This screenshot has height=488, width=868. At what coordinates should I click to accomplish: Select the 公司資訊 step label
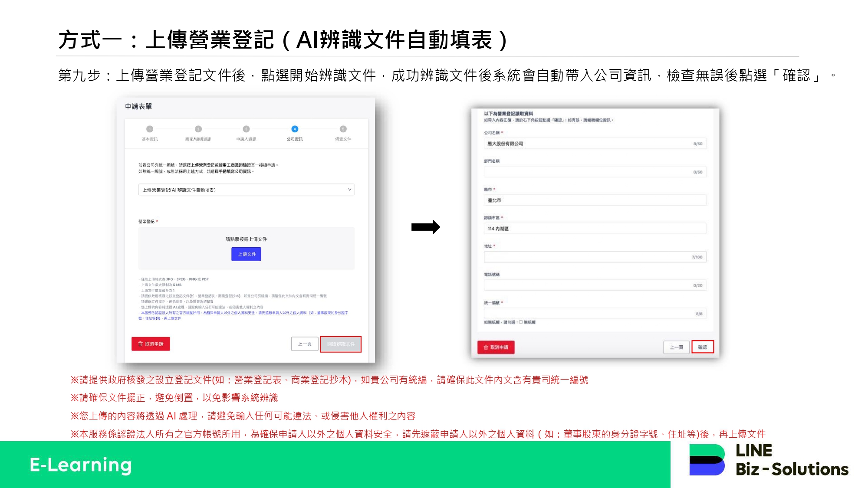click(295, 139)
